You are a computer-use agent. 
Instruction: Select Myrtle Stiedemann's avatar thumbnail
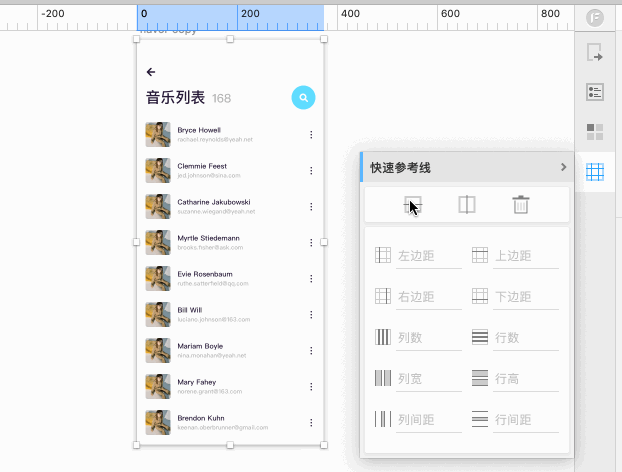tap(158, 242)
